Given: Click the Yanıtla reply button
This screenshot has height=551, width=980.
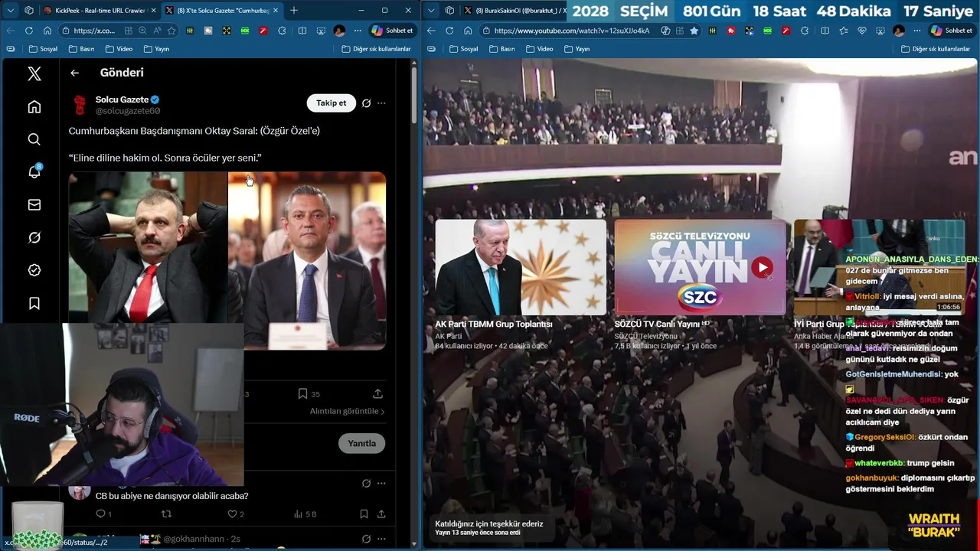Looking at the screenshot, I should click(x=361, y=443).
